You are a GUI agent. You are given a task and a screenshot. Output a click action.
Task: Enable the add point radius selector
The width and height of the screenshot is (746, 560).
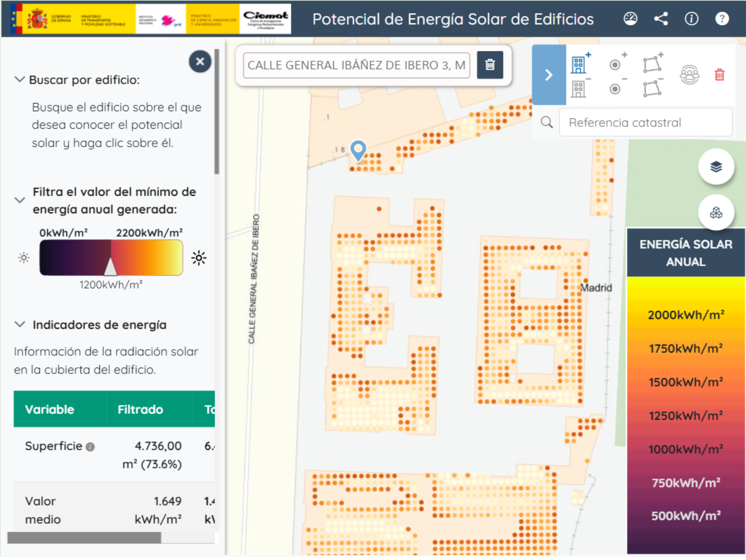[x=615, y=64]
